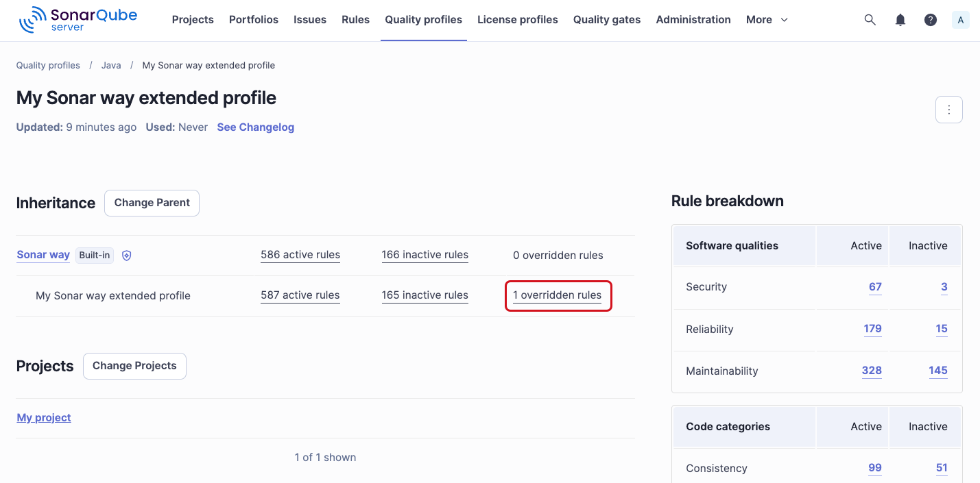
Task: Click Reliability active count 179
Action: [x=873, y=329]
